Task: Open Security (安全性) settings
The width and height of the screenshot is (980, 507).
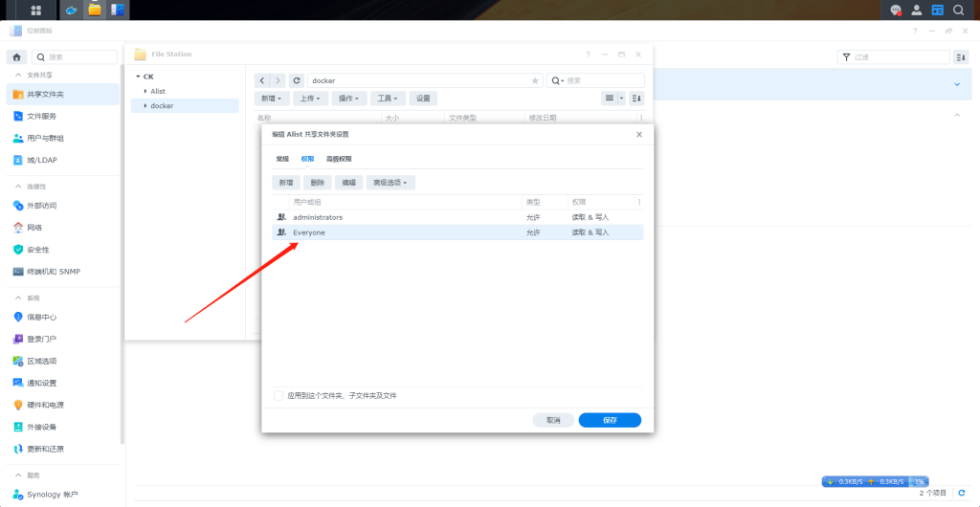Action: click(x=62, y=249)
